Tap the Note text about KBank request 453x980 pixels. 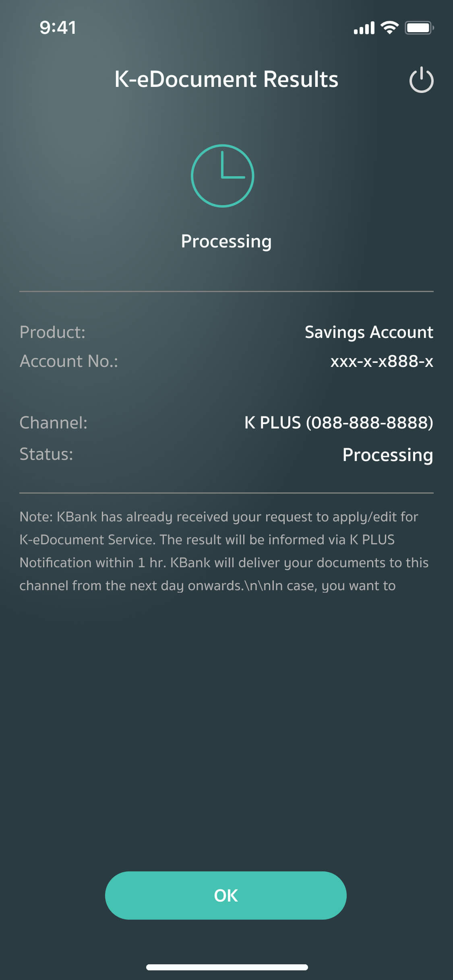(x=219, y=517)
